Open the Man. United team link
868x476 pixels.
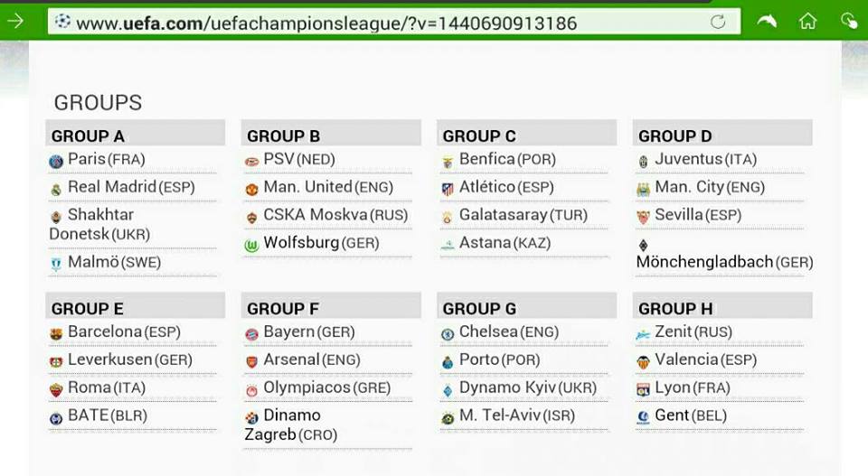(307, 187)
